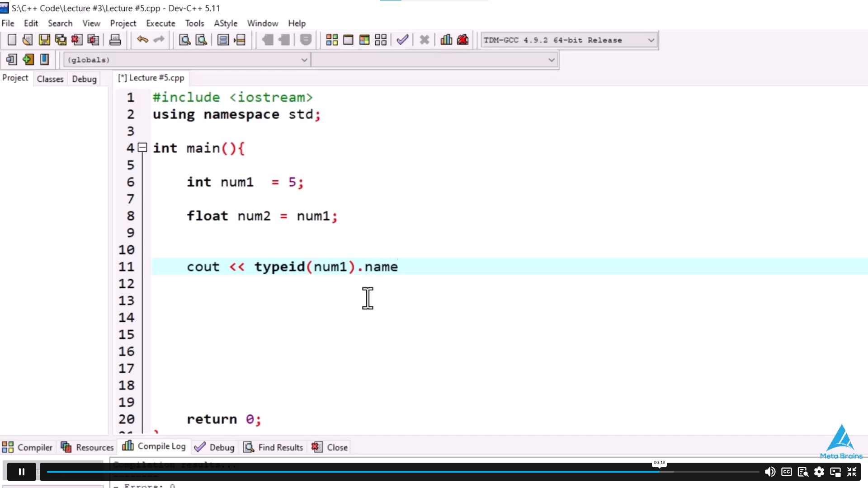Open the Search menu item
The height and width of the screenshot is (488, 868).
point(60,23)
